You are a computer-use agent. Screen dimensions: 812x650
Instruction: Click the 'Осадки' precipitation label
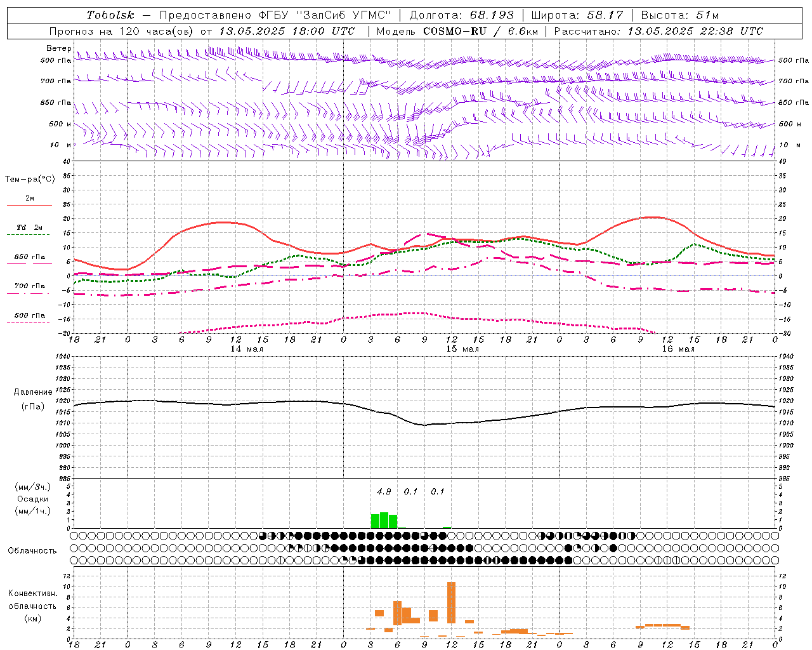coord(33,499)
